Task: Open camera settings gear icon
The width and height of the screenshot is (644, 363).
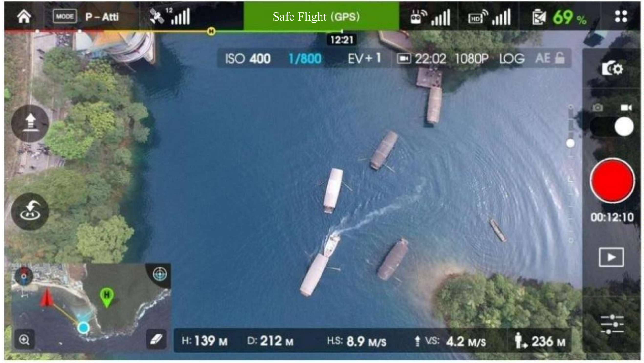Action: pos(612,68)
